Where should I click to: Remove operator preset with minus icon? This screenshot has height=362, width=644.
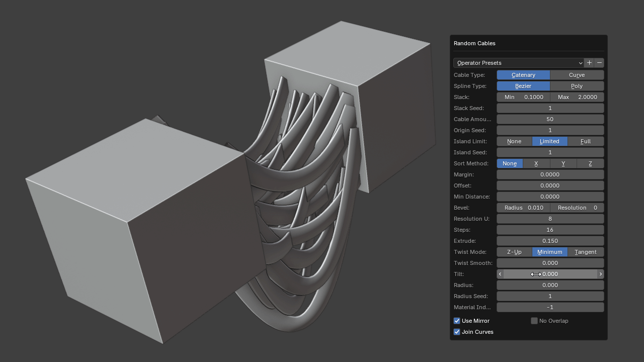pyautogui.click(x=599, y=63)
